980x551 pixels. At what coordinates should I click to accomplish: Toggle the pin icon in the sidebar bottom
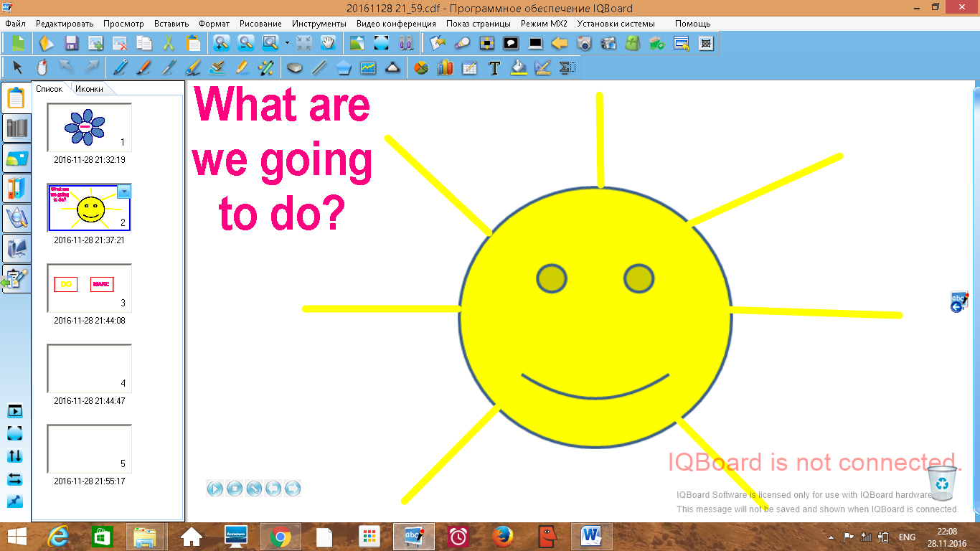tap(14, 501)
